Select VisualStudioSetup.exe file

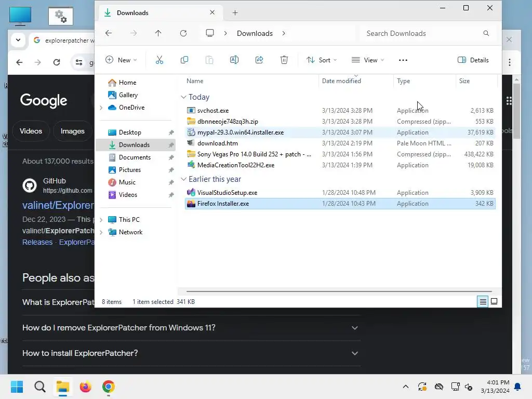point(340,193)
